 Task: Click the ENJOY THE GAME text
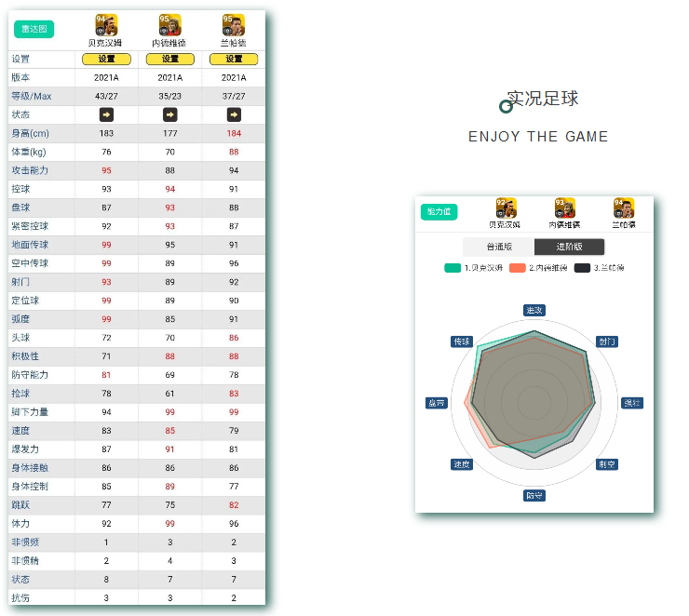pyautogui.click(x=538, y=137)
